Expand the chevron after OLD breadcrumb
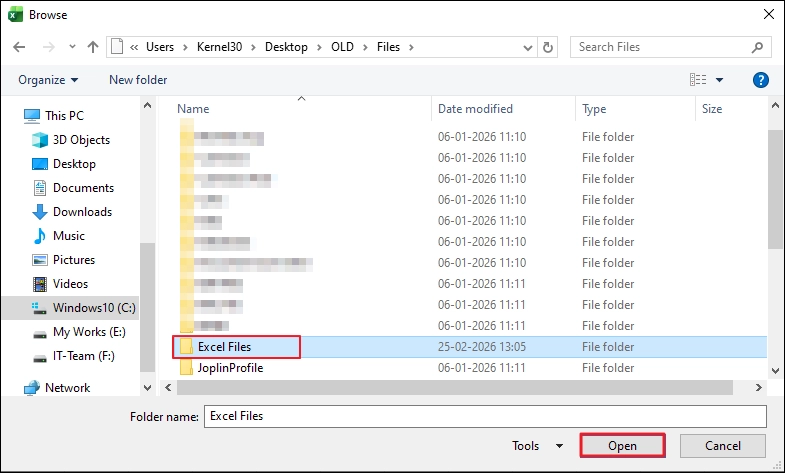Image resolution: width=785 pixels, height=473 pixels. point(365,47)
